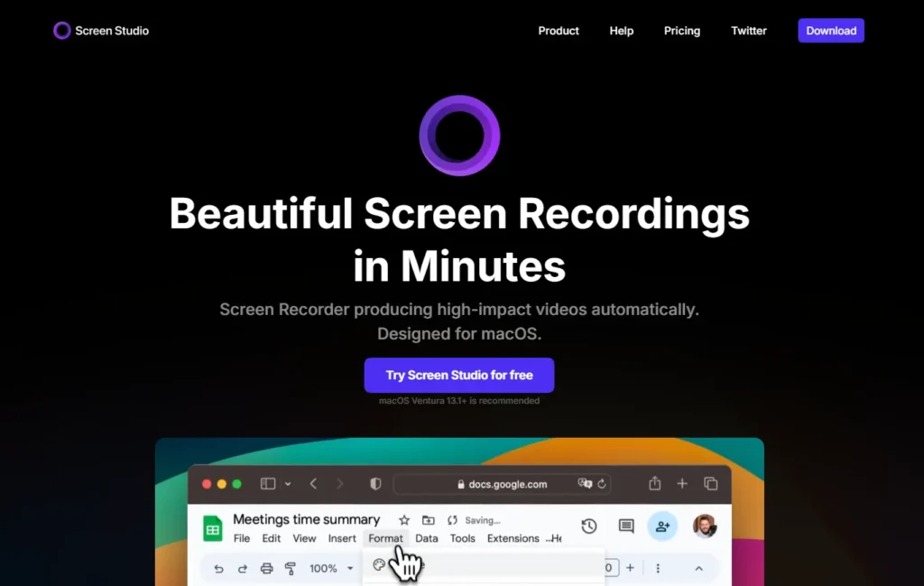Image resolution: width=924 pixels, height=586 pixels.
Task: Click the print icon in Sheets toolbar
Action: click(x=266, y=568)
